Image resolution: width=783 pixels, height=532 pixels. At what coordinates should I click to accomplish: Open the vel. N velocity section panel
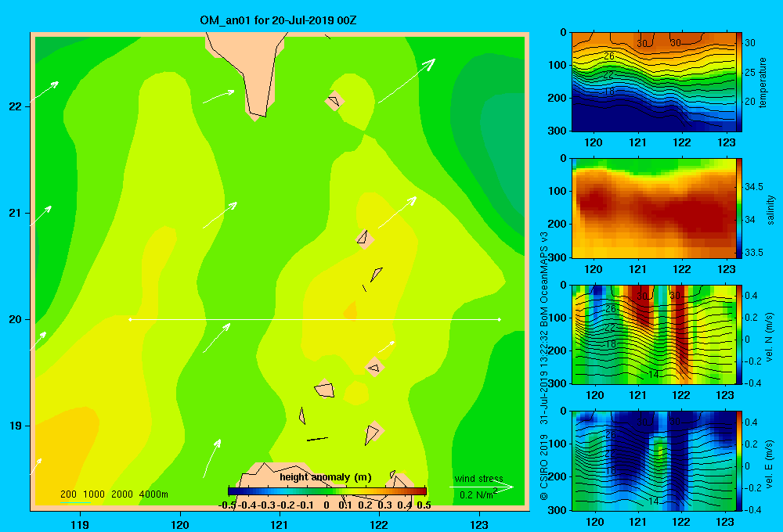tap(653, 334)
